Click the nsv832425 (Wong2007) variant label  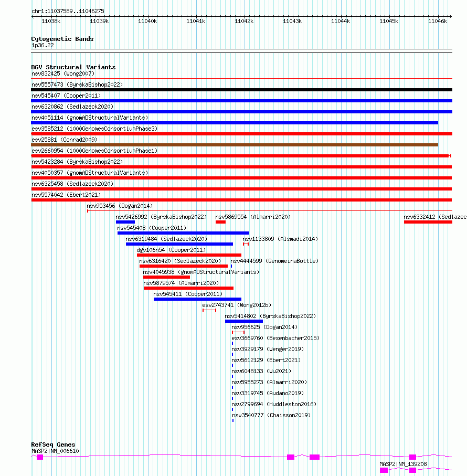pyautogui.click(x=63, y=74)
